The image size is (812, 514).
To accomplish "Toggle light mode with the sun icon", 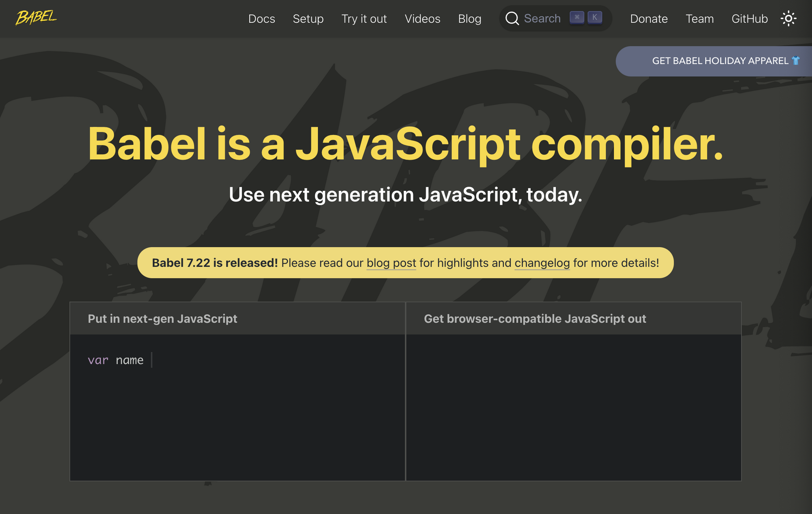I will 788,19.
